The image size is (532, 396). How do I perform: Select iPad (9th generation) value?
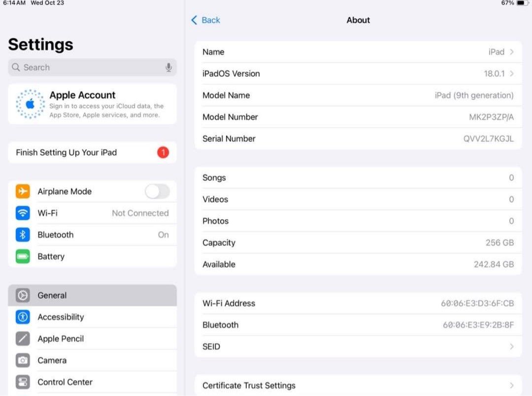(474, 96)
